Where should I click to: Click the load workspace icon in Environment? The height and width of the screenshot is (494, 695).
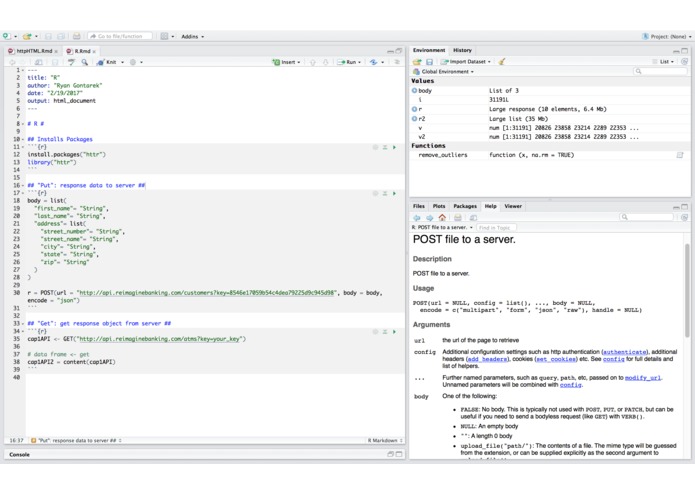coord(417,62)
